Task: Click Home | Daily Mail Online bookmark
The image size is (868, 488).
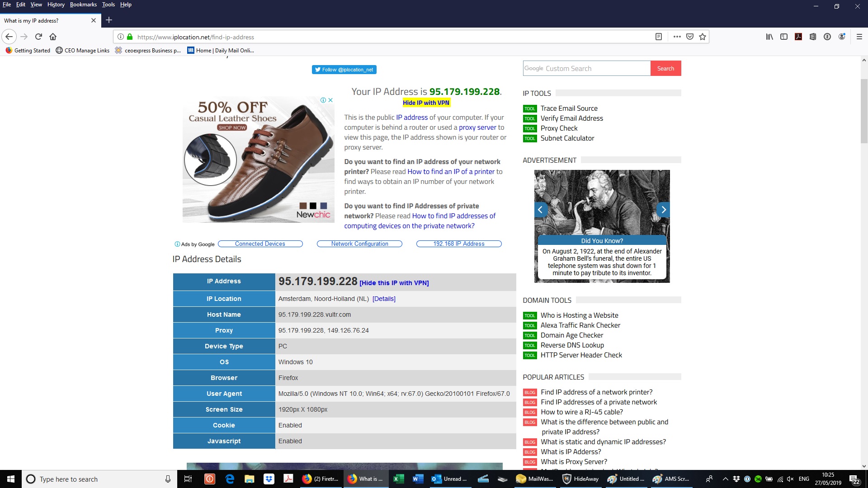Action: click(x=221, y=50)
